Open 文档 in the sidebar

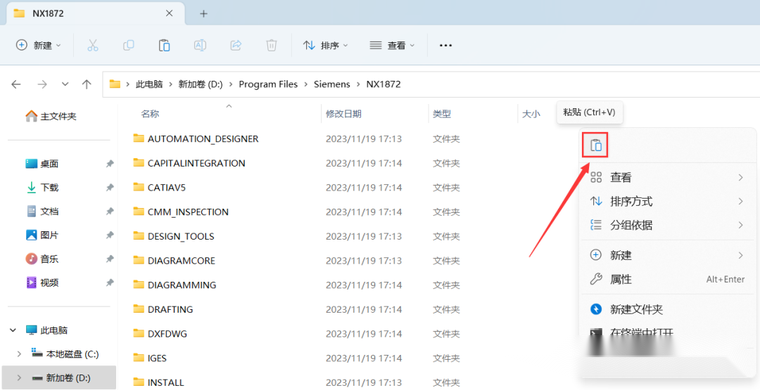(42, 211)
